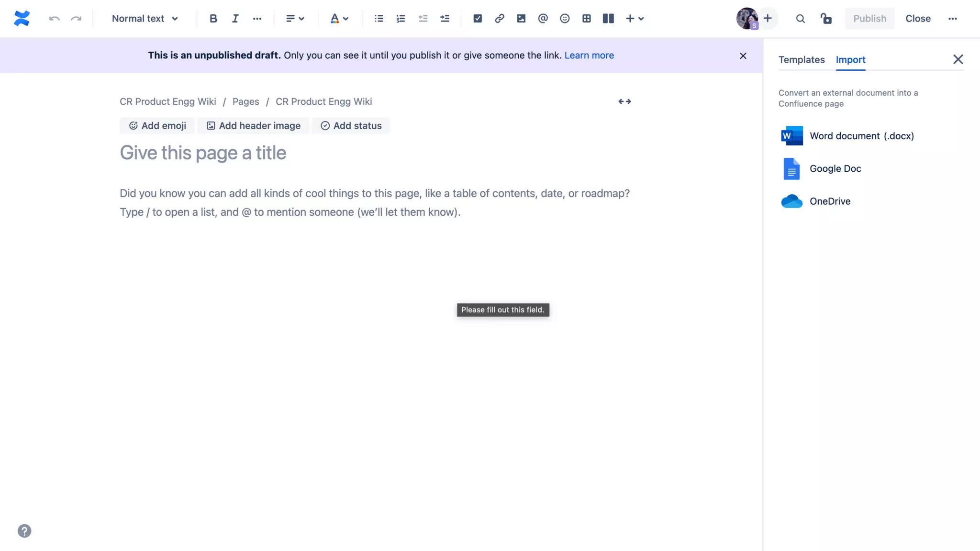Insert a layouts section

point(608,19)
